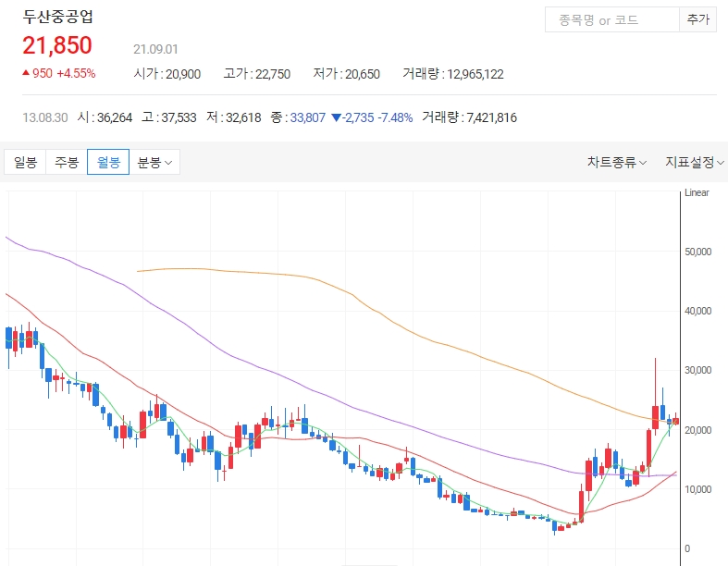The image size is (728, 566).
Task: Click the candle open value 시: 36,264
Action: (x=105, y=117)
